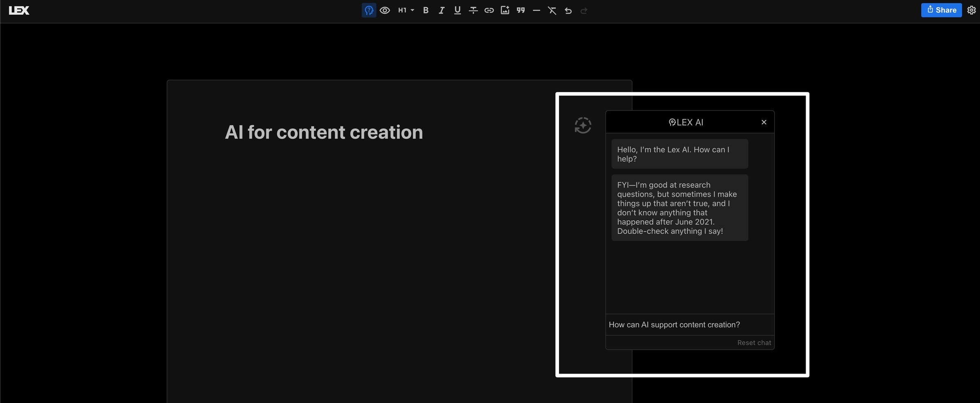Click the blue Share button
The image size is (980, 403).
[941, 10]
